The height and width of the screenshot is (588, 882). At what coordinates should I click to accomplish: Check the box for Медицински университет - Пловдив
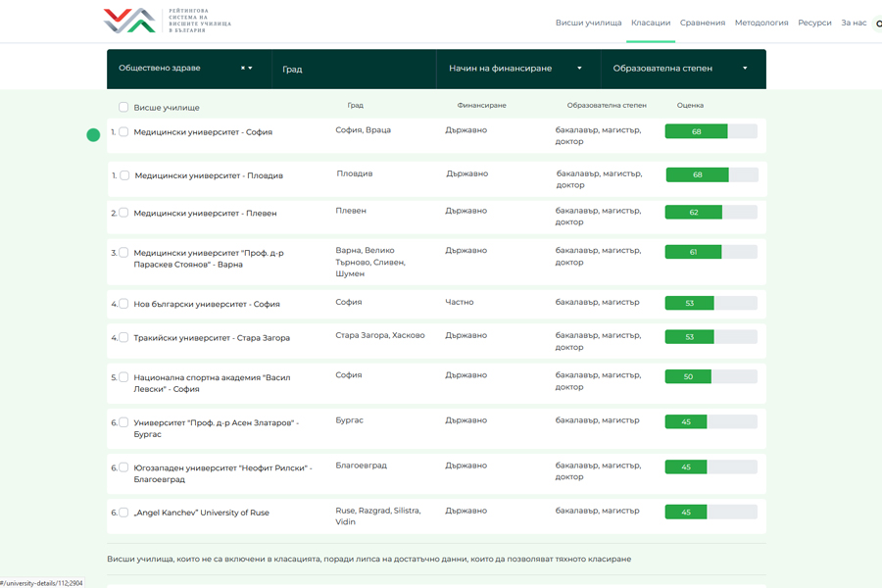coord(124,175)
